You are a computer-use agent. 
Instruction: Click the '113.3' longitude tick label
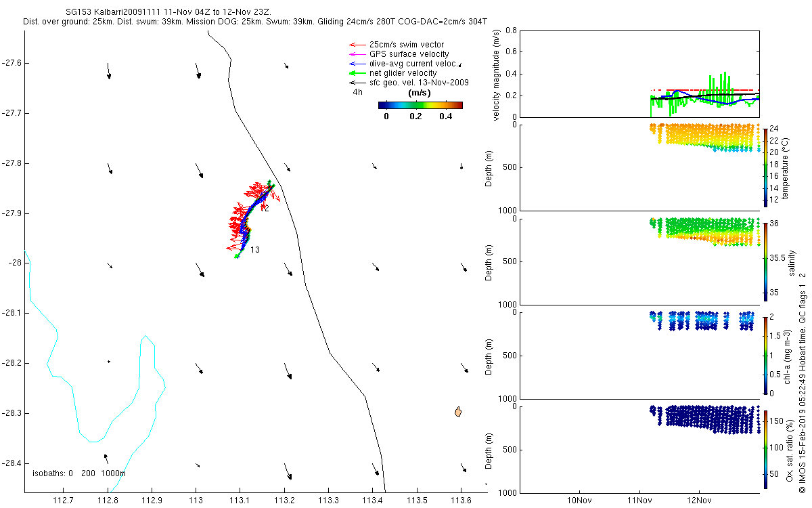click(x=328, y=501)
